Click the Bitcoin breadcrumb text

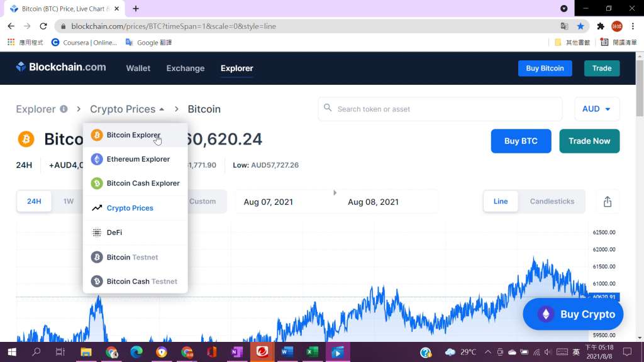click(x=204, y=109)
